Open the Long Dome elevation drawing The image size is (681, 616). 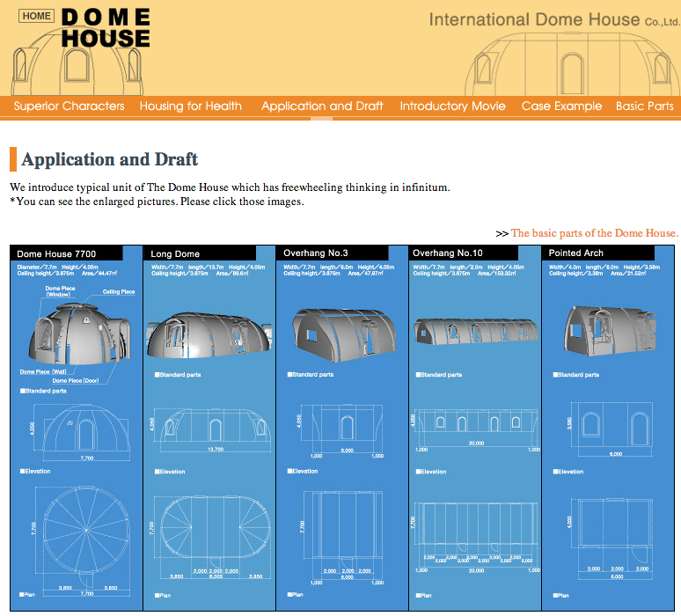(x=212, y=431)
